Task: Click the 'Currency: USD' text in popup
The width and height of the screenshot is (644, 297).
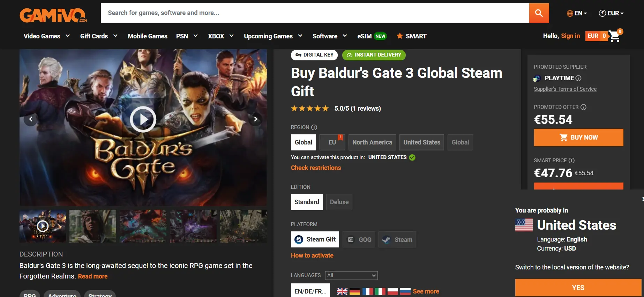Action: [556, 248]
